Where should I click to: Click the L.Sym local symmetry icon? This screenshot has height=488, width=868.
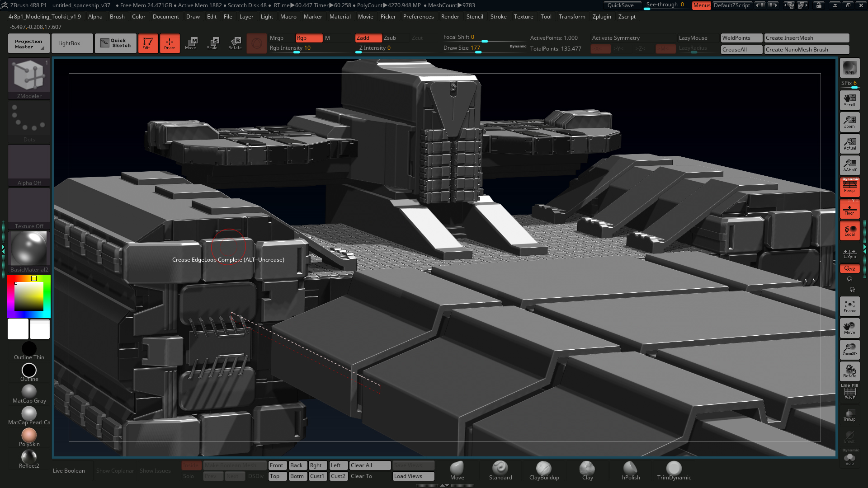click(x=849, y=253)
